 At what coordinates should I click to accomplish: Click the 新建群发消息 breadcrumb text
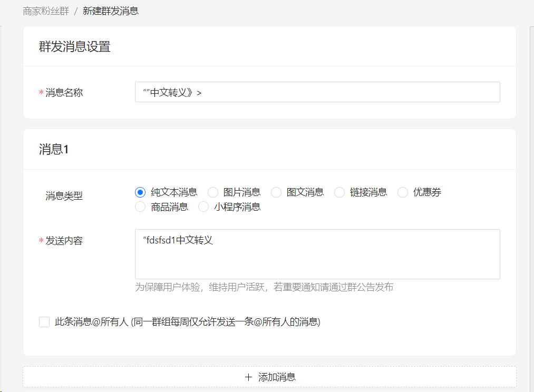pyautogui.click(x=111, y=11)
